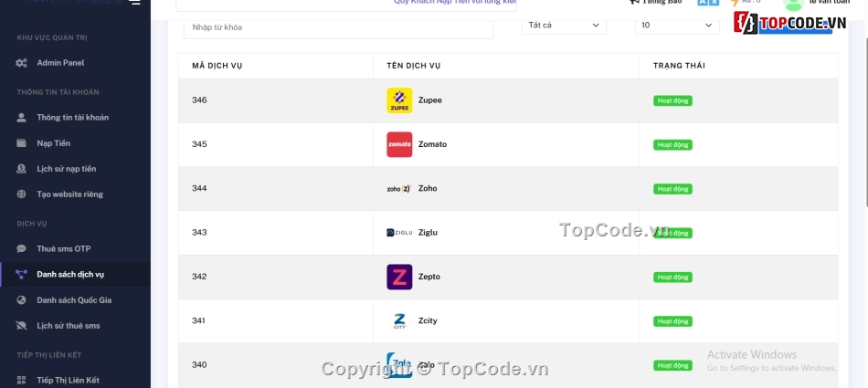Click Hoạt động badge in Zupee row

(x=672, y=100)
